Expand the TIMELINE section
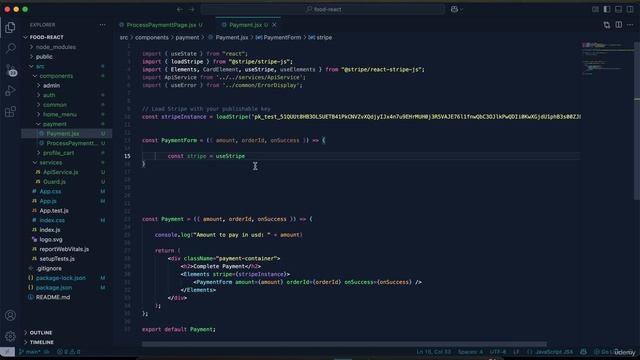The height and width of the screenshot is (360, 640). [42, 342]
